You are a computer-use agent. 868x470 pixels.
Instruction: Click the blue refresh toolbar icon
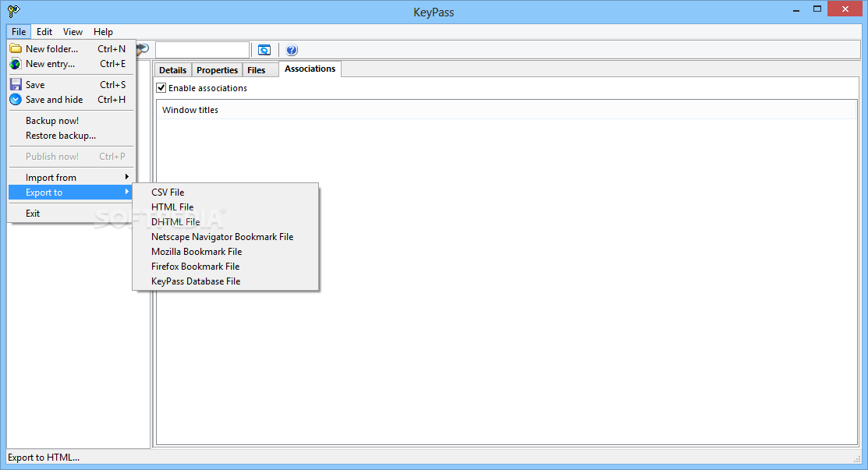(264, 51)
